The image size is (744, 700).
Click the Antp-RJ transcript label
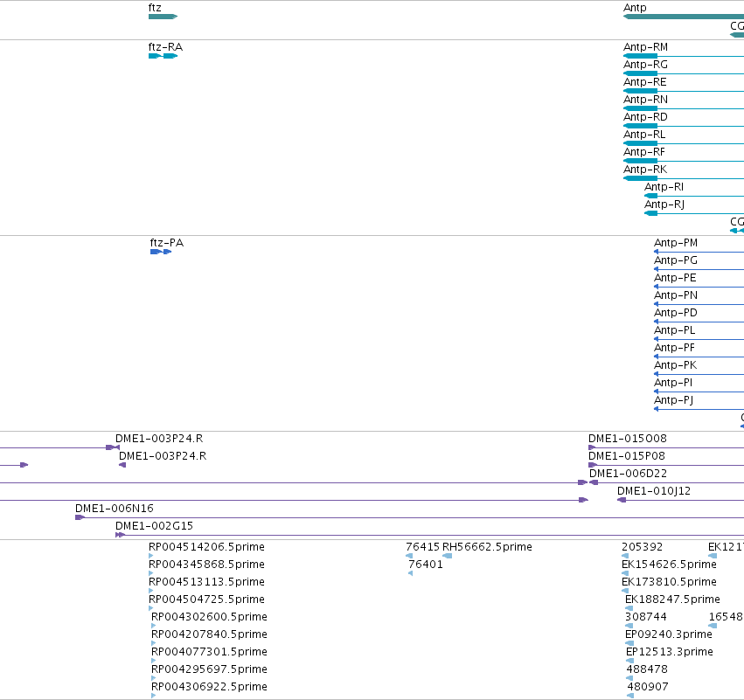pos(664,204)
